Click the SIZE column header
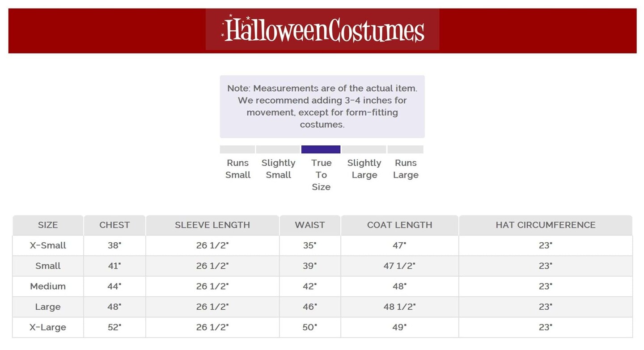Image resolution: width=644 pixels, height=350 pixels. [x=48, y=225]
